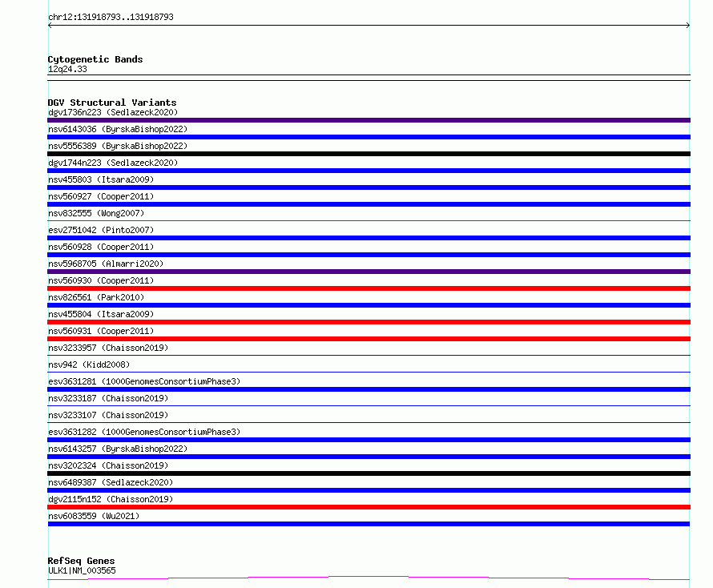Open variant nsv6143036 (ByrskaBishop2022)
713x588 pixels.
pyautogui.click(x=118, y=129)
